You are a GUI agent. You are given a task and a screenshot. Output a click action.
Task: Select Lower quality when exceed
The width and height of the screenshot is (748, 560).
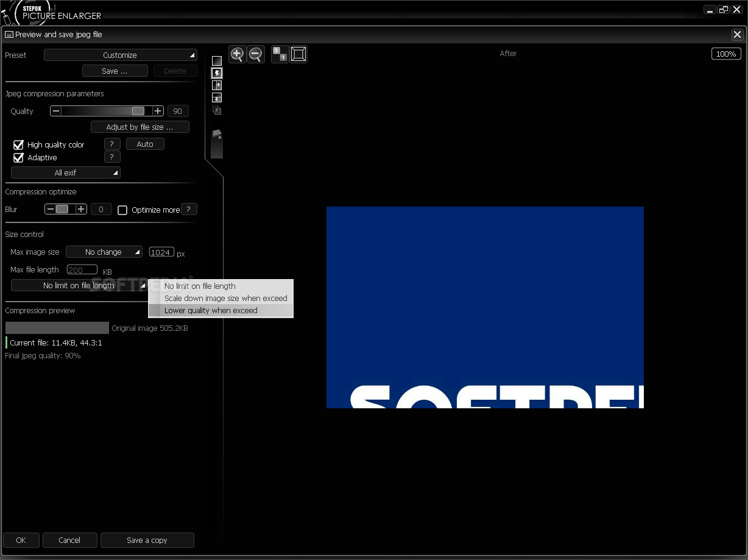[x=221, y=310]
